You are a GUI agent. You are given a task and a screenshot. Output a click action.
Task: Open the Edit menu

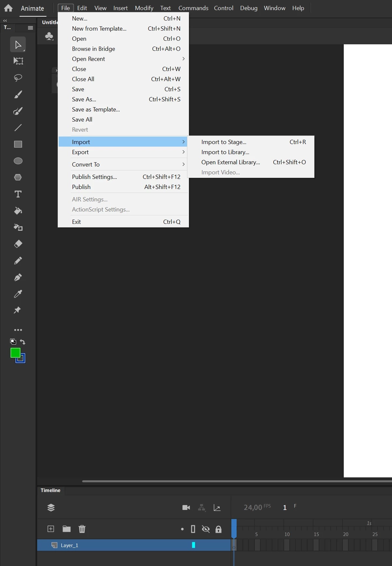[x=82, y=8]
